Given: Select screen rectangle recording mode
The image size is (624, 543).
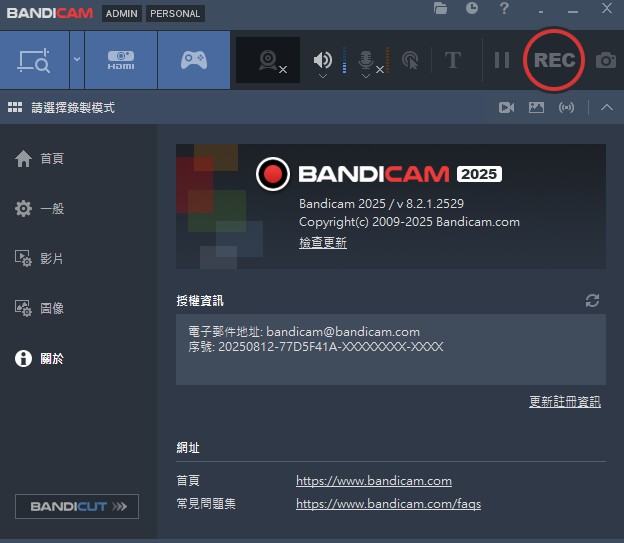Looking at the screenshot, I should (34, 60).
